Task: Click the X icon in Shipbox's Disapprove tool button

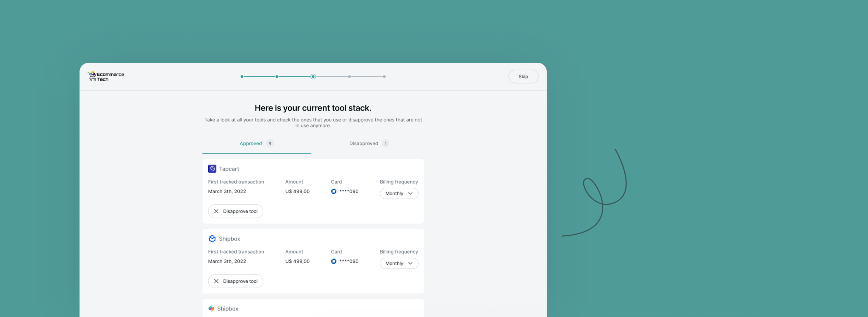Action: click(216, 281)
